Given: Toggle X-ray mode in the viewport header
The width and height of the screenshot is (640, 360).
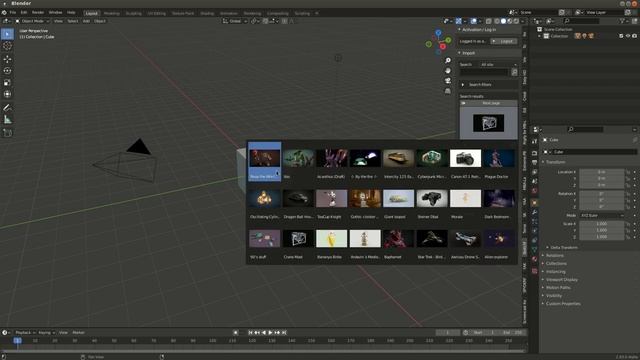Looking at the screenshot, I should click(488, 21).
